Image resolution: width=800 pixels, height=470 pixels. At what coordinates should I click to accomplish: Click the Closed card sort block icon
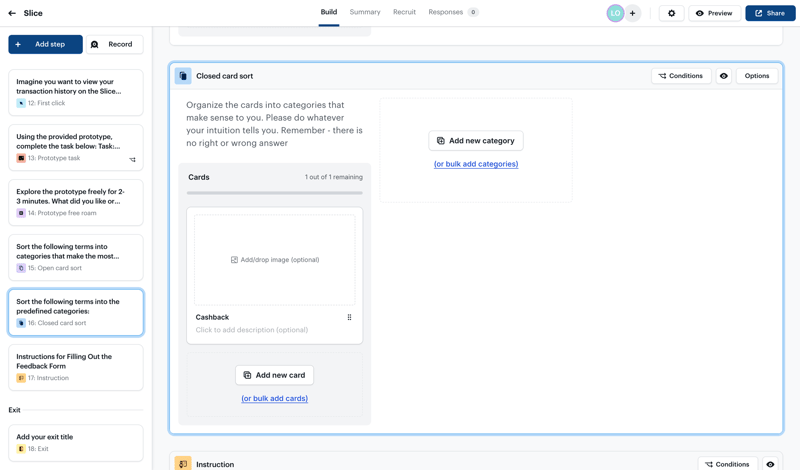[x=183, y=76]
